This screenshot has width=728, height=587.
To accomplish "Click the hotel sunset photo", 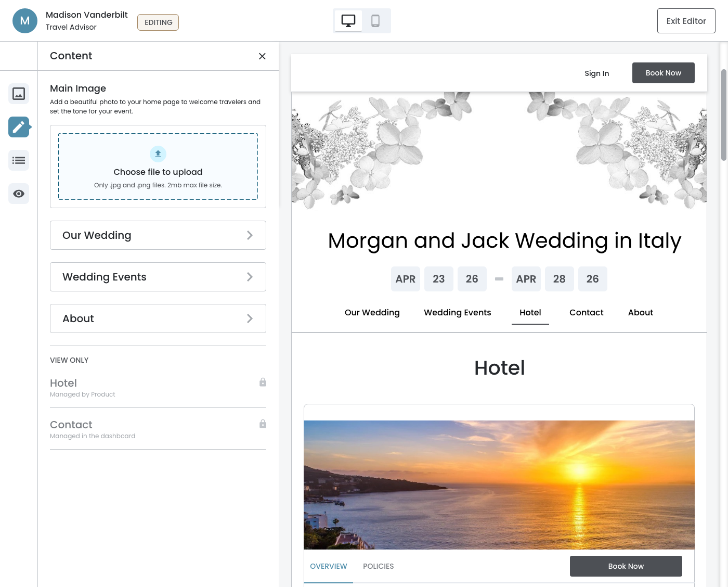I will point(499,484).
